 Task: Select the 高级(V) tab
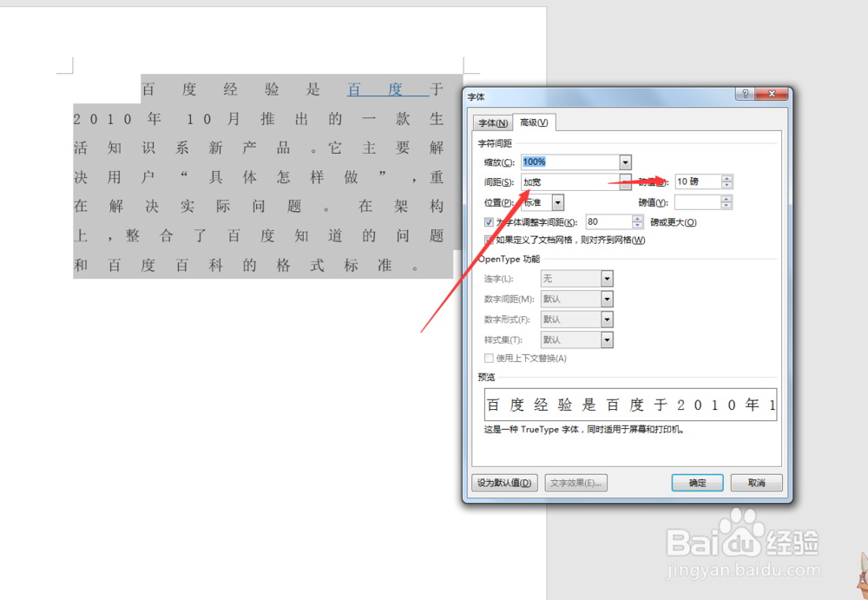[534, 122]
